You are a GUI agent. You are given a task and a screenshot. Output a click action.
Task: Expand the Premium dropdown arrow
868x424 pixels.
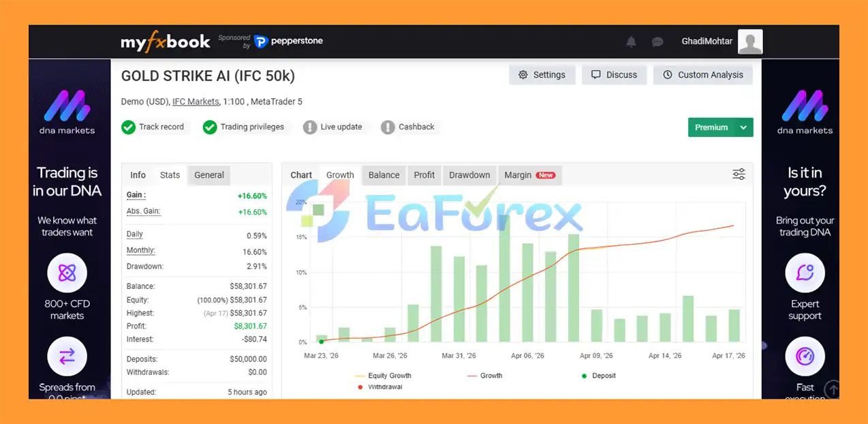pos(744,127)
